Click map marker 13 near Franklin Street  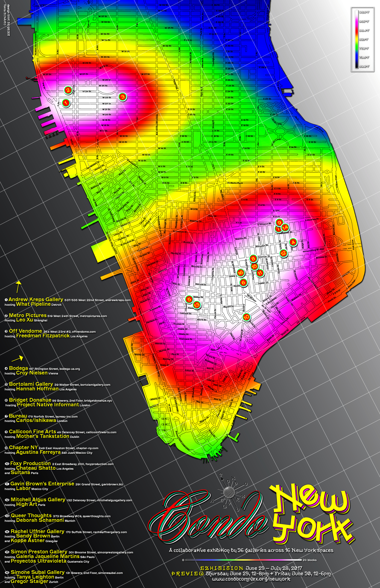point(197,305)
